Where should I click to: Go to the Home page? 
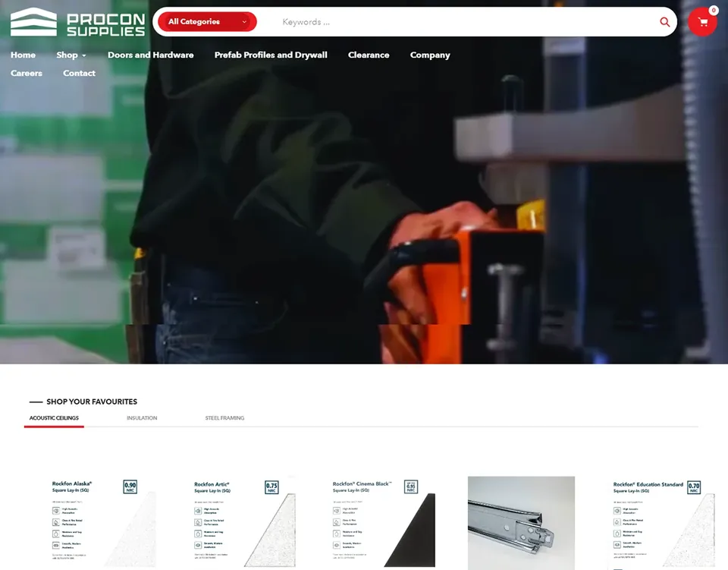(x=23, y=55)
